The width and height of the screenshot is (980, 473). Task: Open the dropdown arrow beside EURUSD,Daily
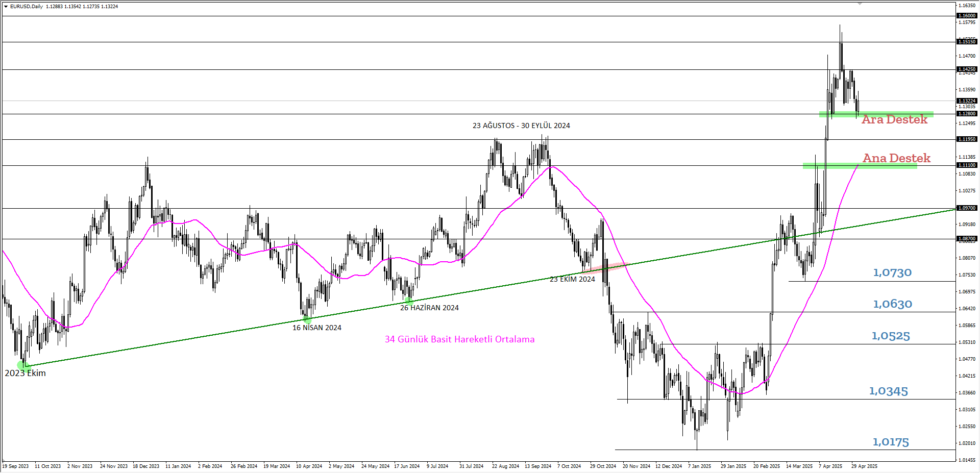[x=6, y=7]
